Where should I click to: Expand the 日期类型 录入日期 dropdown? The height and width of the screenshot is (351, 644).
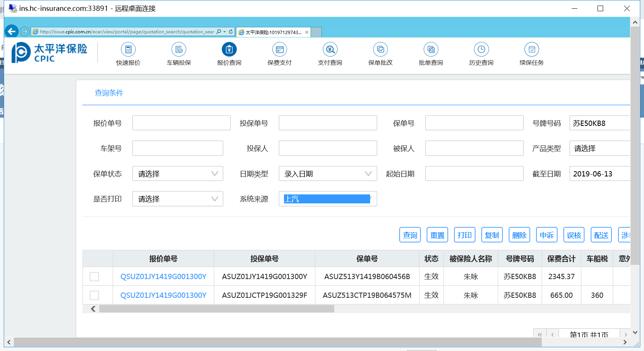point(327,174)
